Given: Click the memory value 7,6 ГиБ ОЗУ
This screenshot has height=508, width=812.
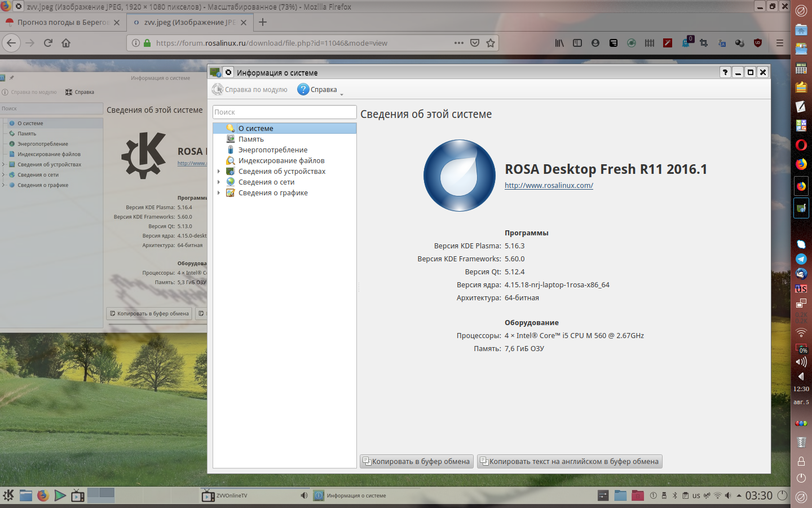Looking at the screenshot, I should coord(524,348).
